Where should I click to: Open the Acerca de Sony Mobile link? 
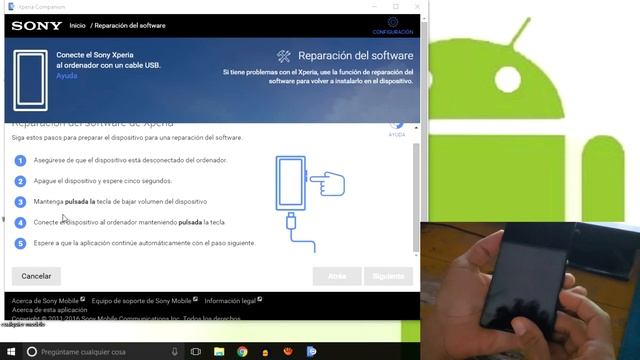45,301
